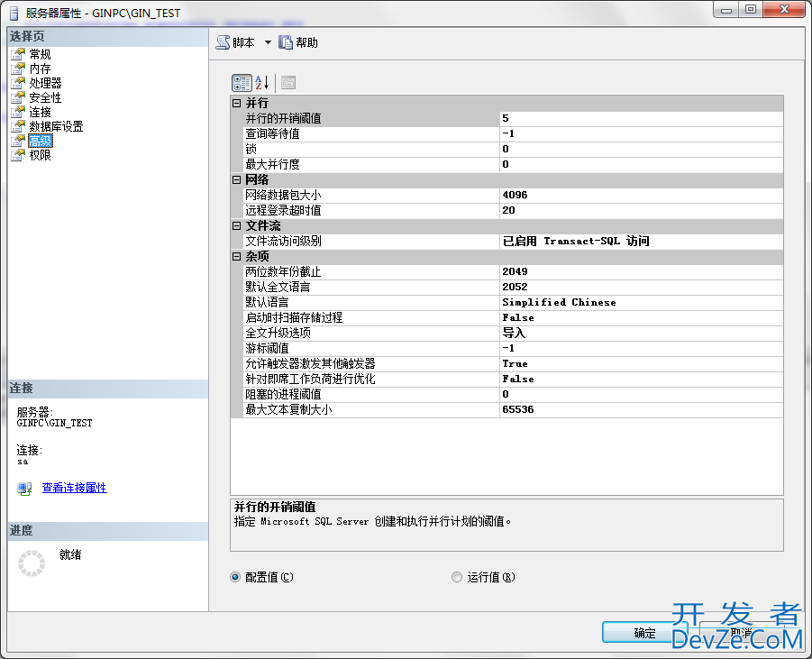The width and height of the screenshot is (812, 659).
Task: Edit 网络数据包大小 value 4096
Action: pyautogui.click(x=642, y=195)
